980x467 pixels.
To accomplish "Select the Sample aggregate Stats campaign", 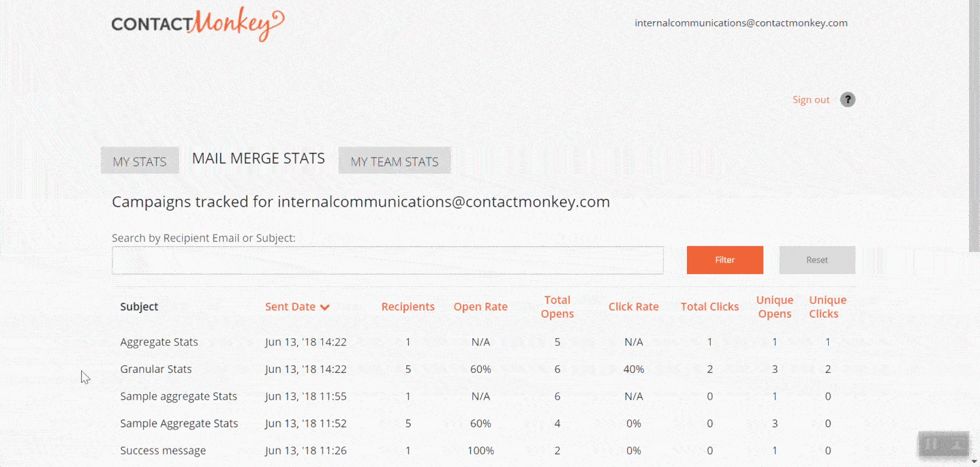I will click(x=179, y=396).
